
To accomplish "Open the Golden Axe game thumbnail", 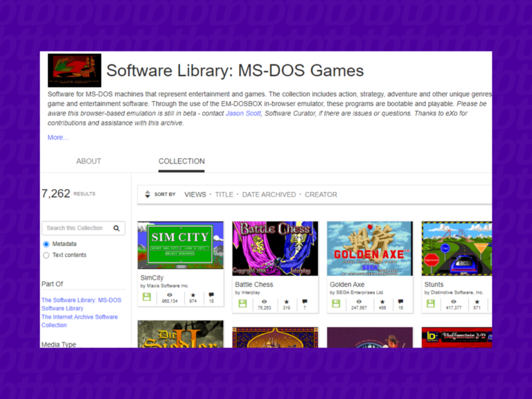I will pos(370,249).
